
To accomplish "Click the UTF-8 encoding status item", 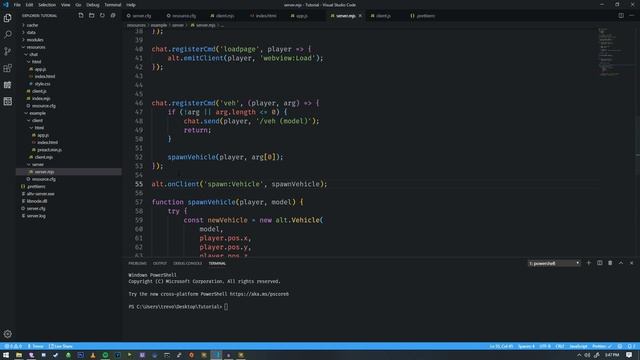I will tap(545, 346).
